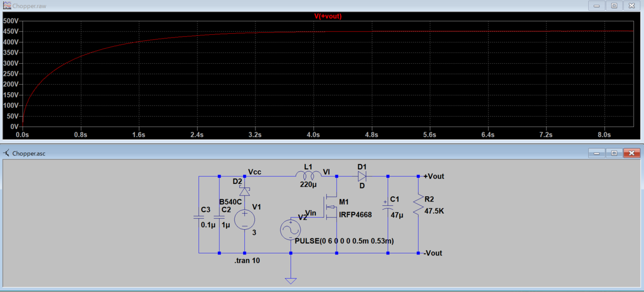Click the Vl net label
The image size is (644, 292).
[x=327, y=171]
